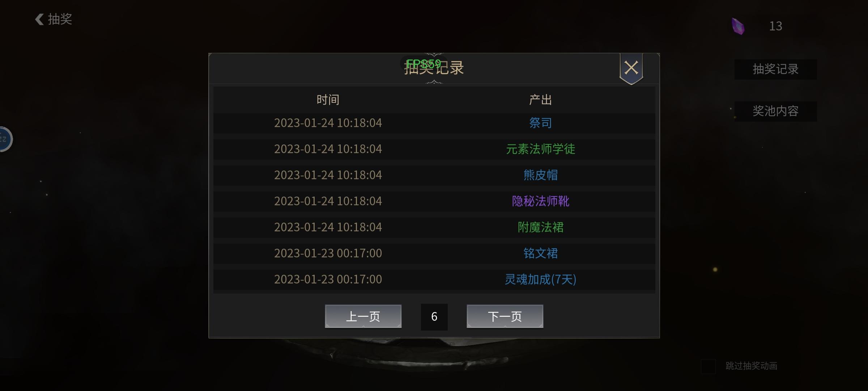Select the page number 6 field

(x=434, y=317)
